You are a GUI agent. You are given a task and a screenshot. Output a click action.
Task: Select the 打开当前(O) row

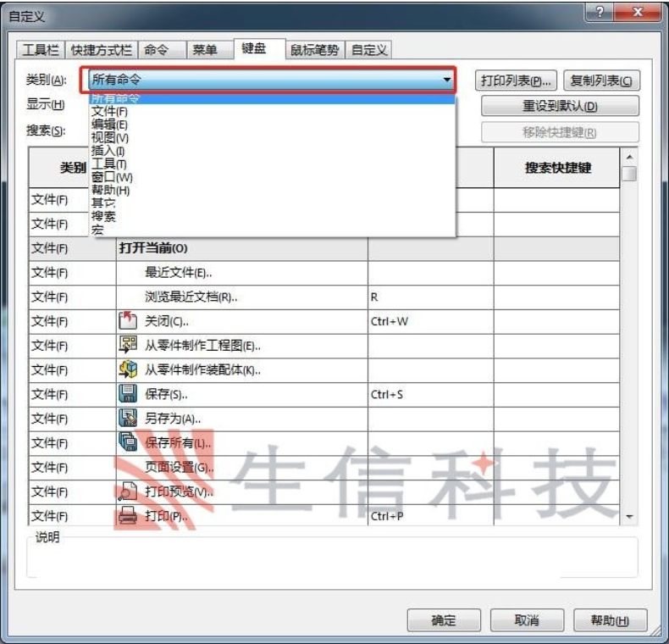tap(324, 248)
